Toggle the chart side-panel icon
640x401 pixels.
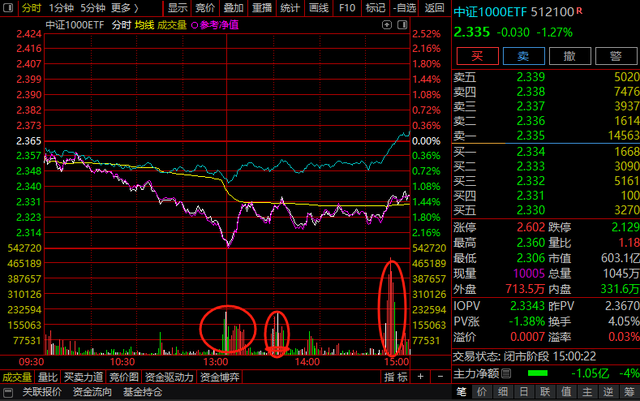402,25
